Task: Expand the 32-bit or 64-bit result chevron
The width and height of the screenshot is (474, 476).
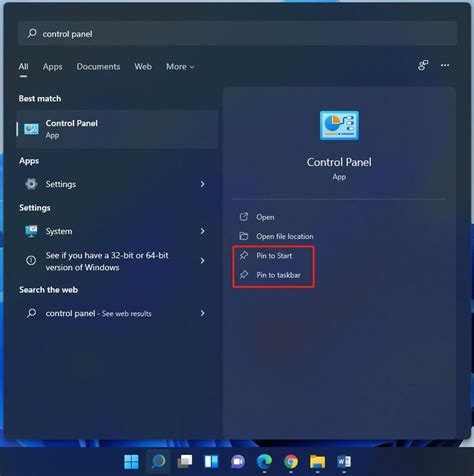Action: [203, 261]
